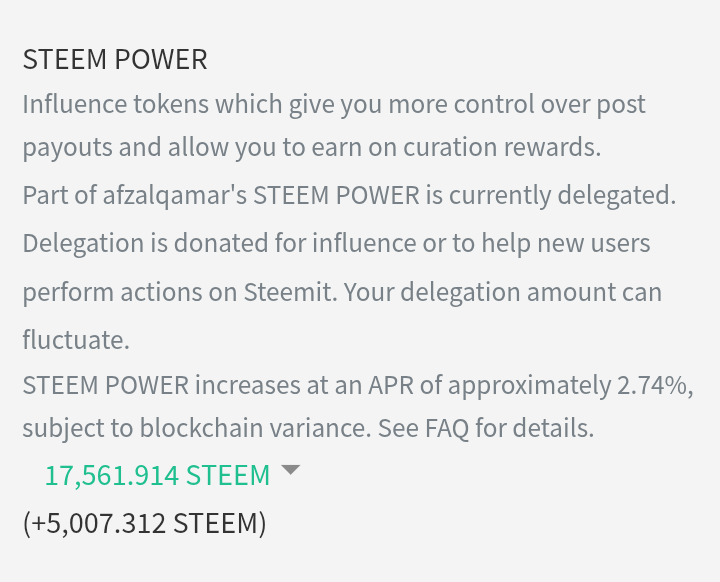This screenshot has width=720, height=582.
Task: Click the words 'currently delegated'
Action: coord(562,195)
